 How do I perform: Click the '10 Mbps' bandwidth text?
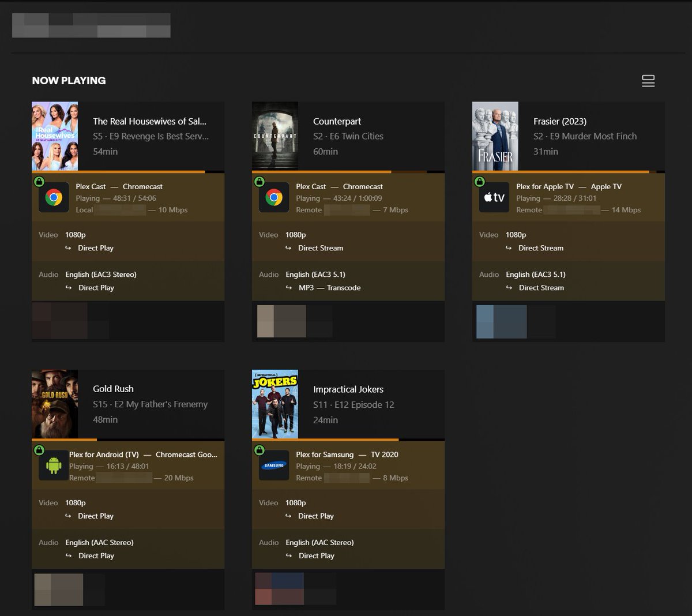click(173, 210)
